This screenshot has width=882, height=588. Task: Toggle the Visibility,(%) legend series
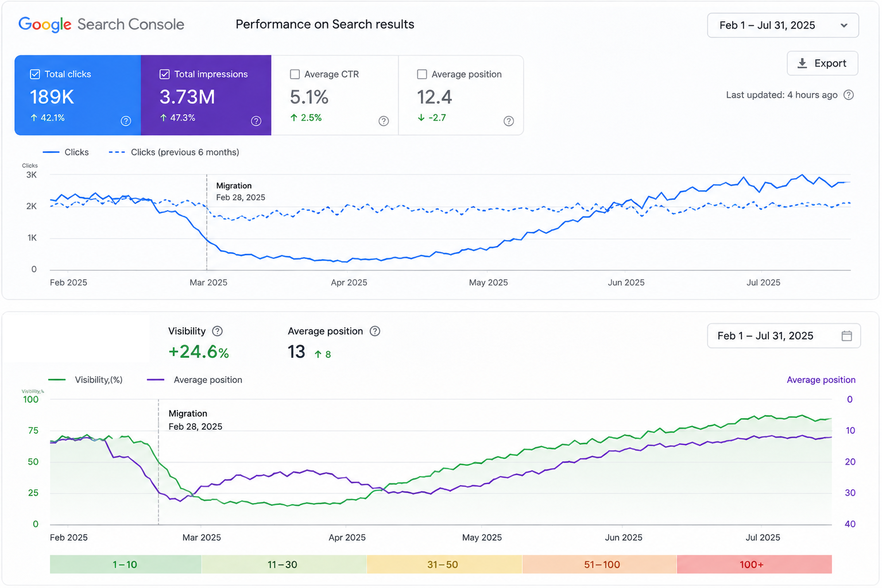coord(86,380)
